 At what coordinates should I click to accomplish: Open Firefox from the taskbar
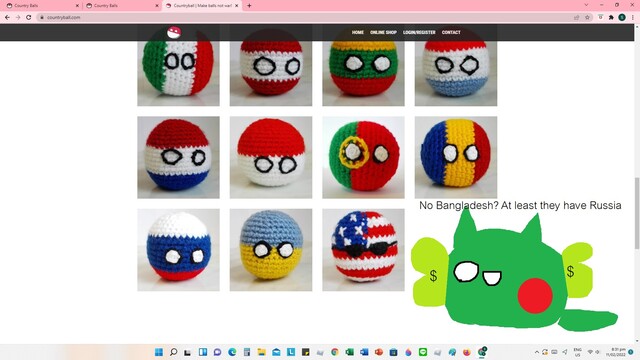(467, 352)
